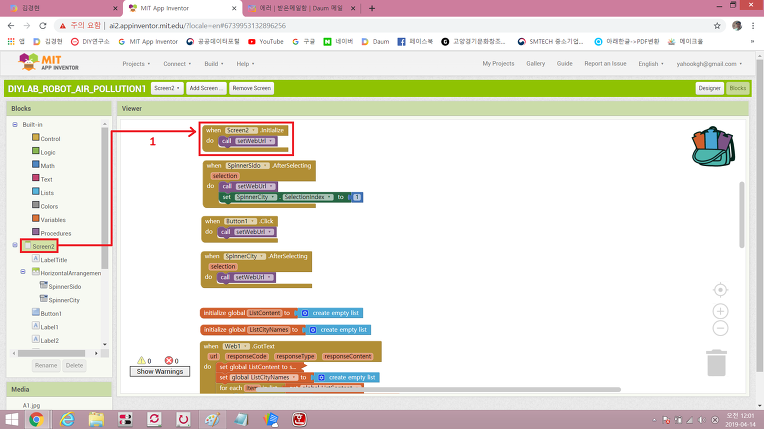Click the browser address bar URL
Image resolution: width=764 pixels, height=429 pixels.
coord(197,26)
